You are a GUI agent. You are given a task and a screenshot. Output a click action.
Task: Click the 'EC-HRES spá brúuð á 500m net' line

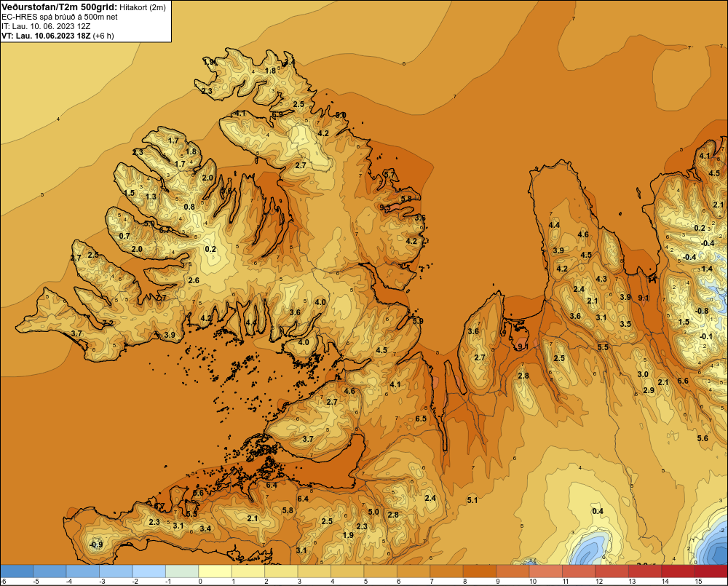pos(60,17)
